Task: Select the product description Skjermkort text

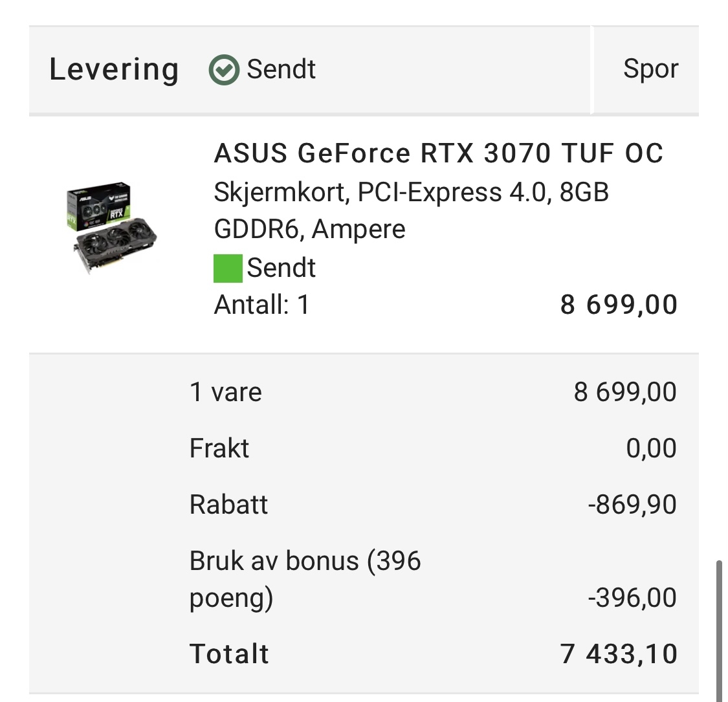Action: coord(411,210)
